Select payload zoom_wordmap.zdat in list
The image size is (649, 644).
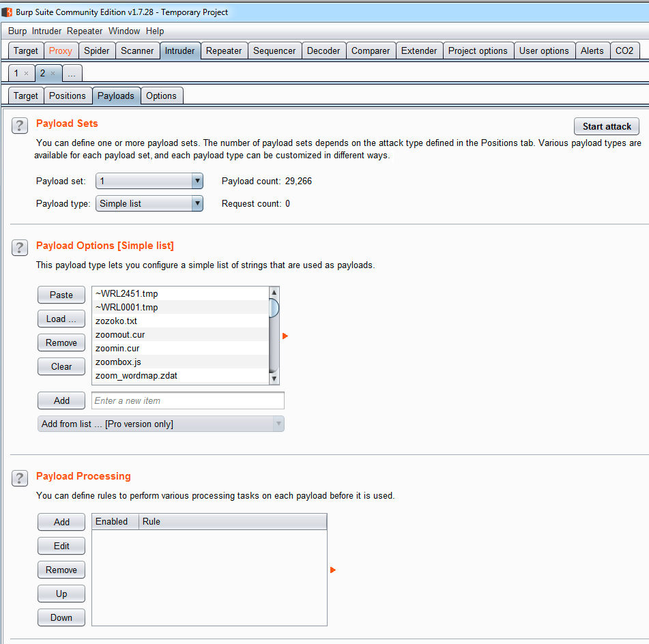(x=180, y=375)
